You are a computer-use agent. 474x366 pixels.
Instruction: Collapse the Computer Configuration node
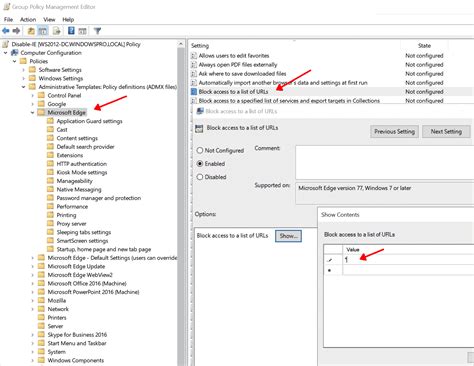coord(6,53)
